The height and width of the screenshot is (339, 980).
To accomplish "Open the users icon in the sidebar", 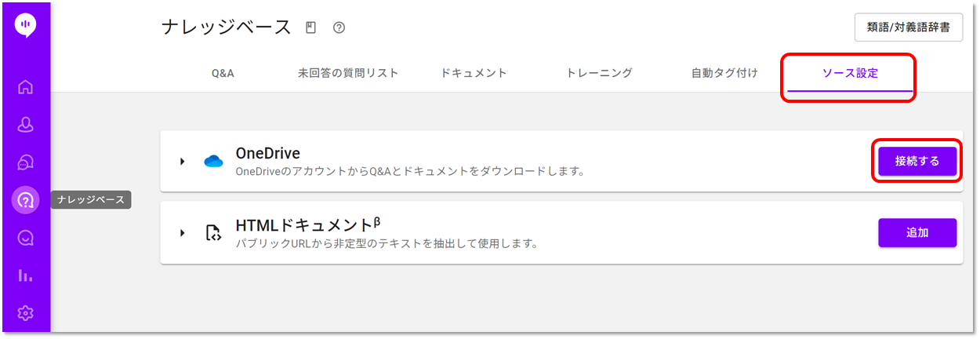I will [x=26, y=124].
